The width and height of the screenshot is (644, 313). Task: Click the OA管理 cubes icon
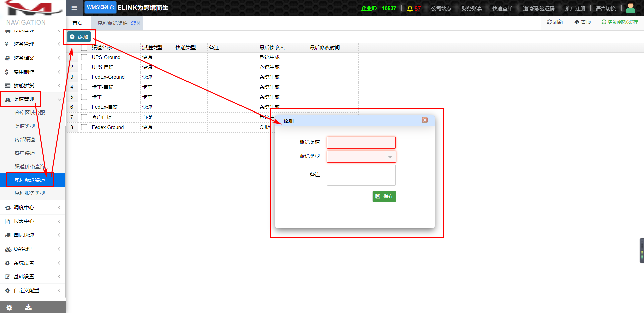pyautogui.click(x=8, y=249)
